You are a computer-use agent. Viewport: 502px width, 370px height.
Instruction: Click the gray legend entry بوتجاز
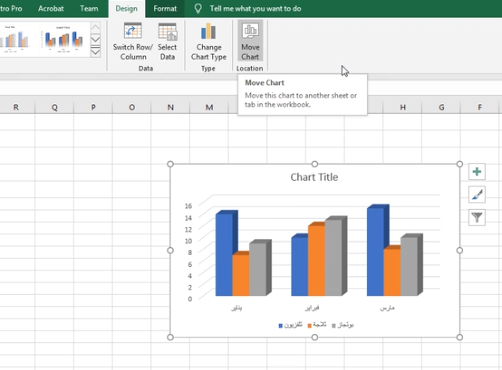click(343, 325)
